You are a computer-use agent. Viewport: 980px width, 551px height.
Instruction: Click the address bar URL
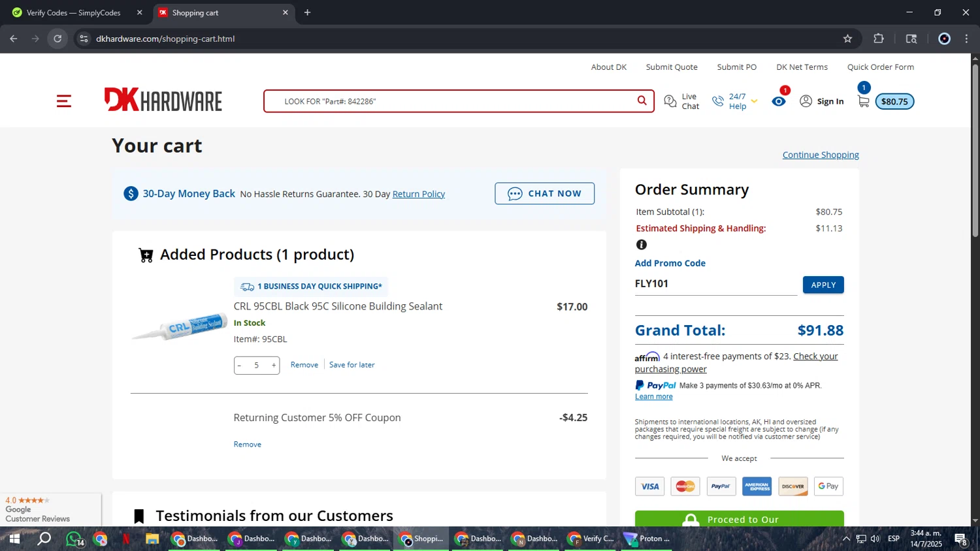tap(165, 39)
